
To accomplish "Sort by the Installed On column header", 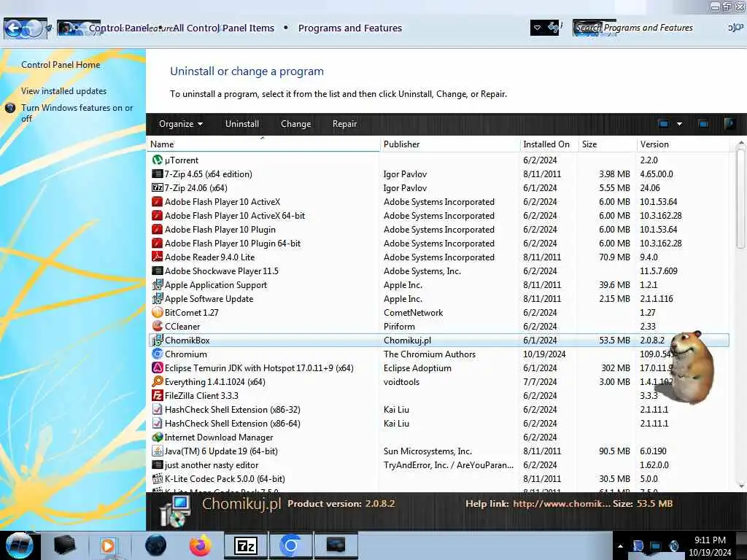I will [549, 144].
